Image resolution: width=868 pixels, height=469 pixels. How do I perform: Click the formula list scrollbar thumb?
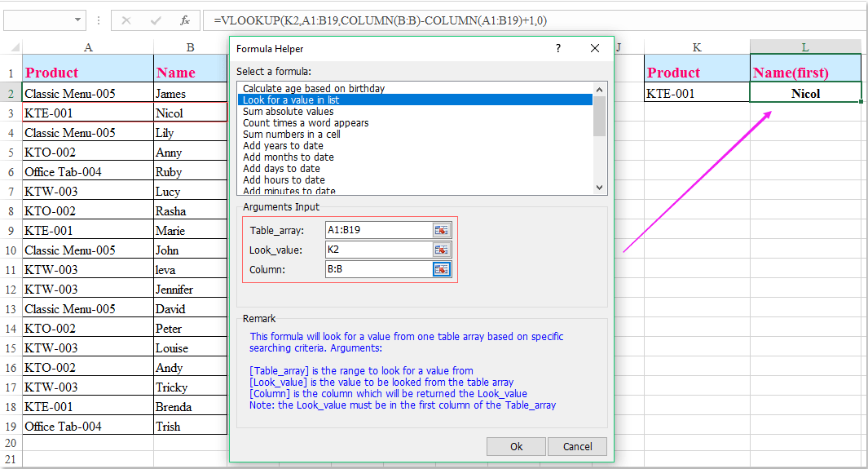[599, 116]
